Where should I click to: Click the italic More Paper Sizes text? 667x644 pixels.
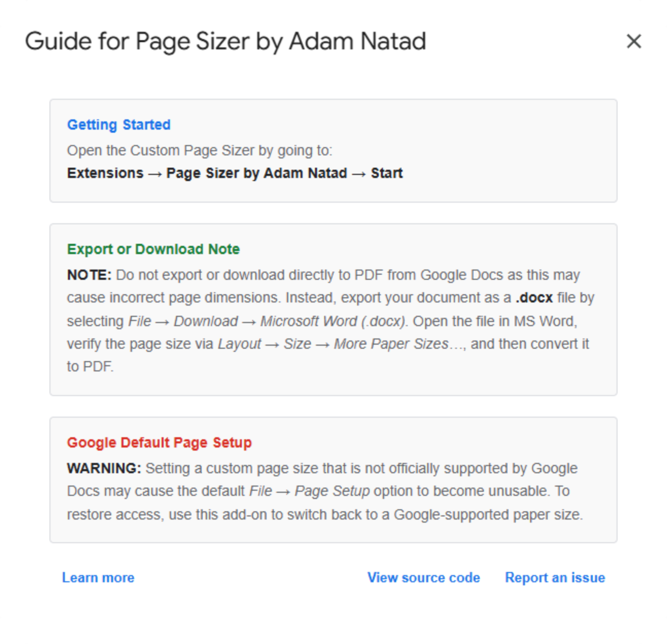[391, 344]
